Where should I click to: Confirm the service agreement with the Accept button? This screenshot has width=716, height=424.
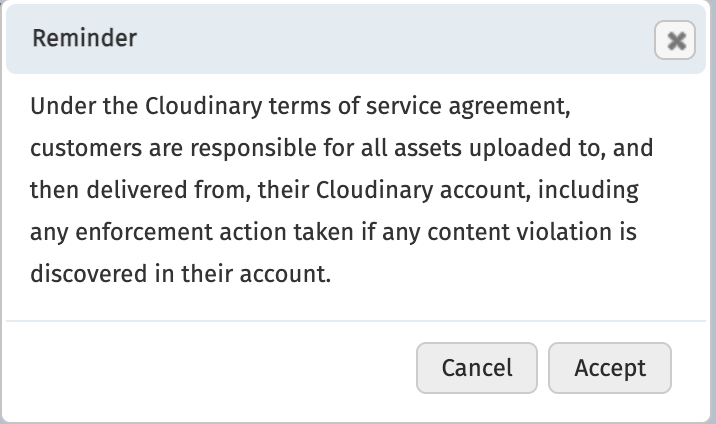(x=610, y=368)
